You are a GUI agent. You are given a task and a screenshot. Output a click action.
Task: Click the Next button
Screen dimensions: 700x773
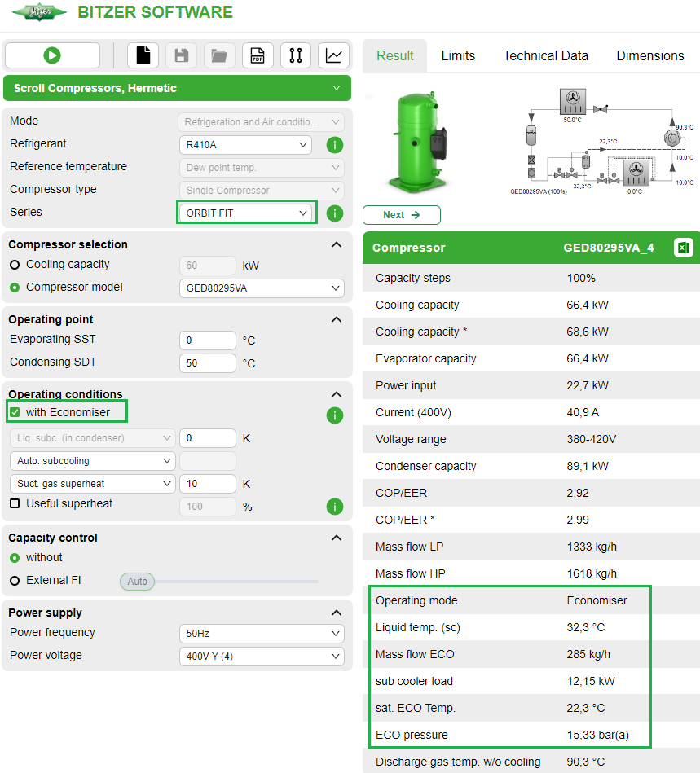pyautogui.click(x=401, y=215)
